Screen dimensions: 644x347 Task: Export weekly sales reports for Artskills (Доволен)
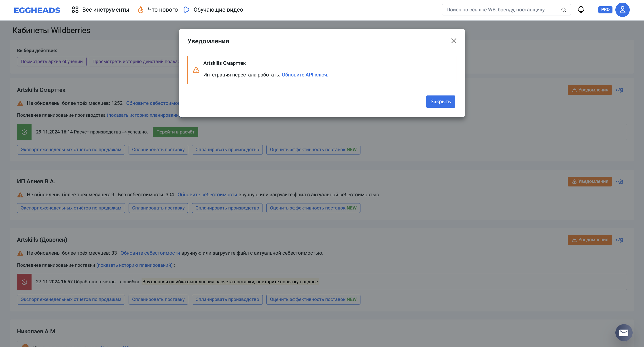71,300
